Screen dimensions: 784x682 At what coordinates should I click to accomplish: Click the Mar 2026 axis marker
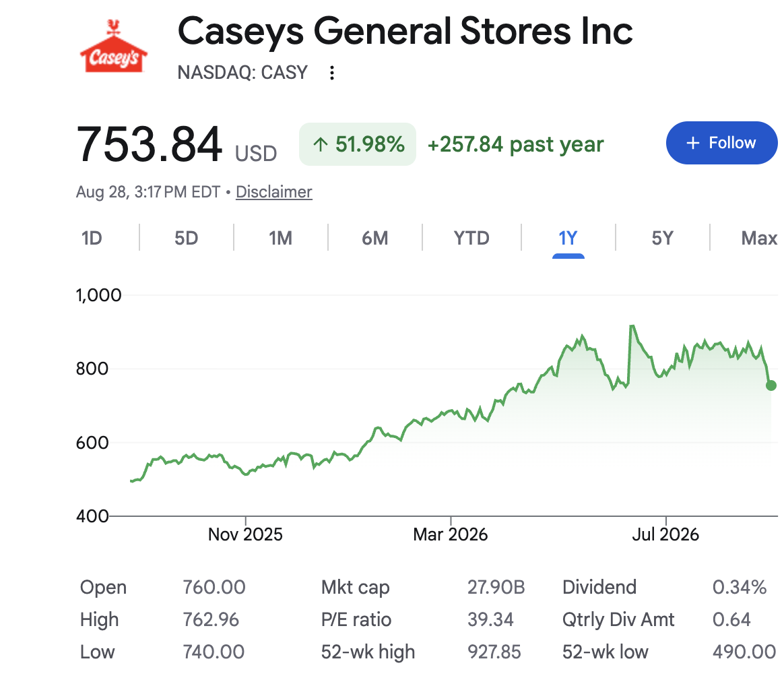tap(450, 534)
